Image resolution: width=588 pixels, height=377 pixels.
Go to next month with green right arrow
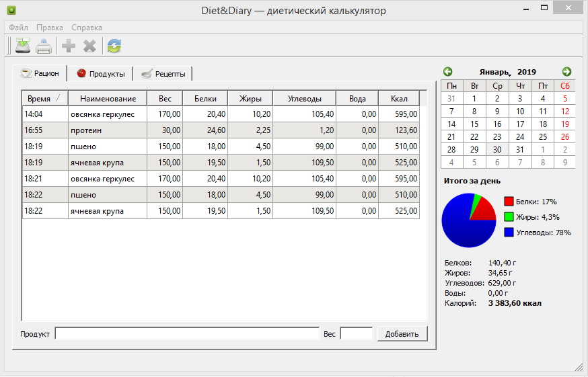point(566,71)
